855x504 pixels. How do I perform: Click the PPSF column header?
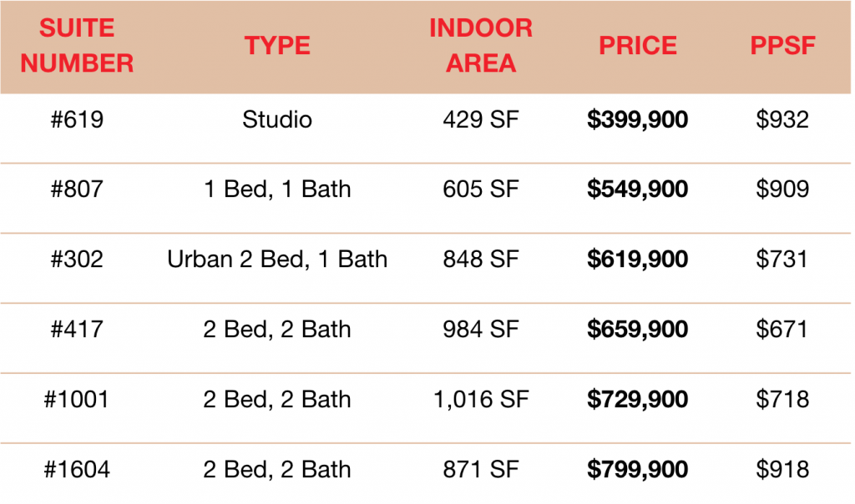(782, 47)
